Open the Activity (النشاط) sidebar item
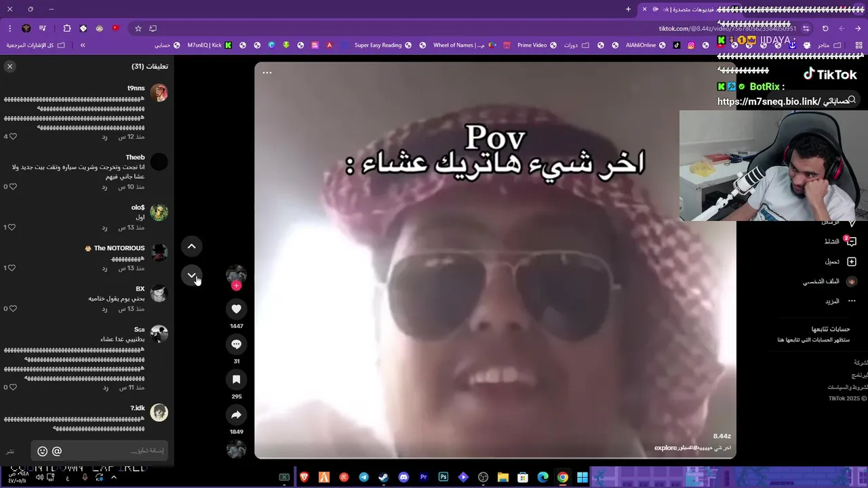 841,241
